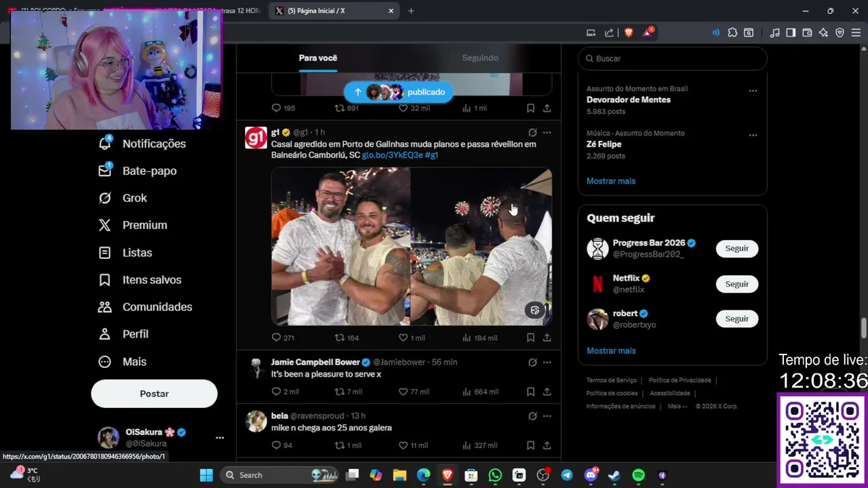Viewport: 868px width, 488px height.
Task: Bookmark bela's post
Action: [530, 445]
